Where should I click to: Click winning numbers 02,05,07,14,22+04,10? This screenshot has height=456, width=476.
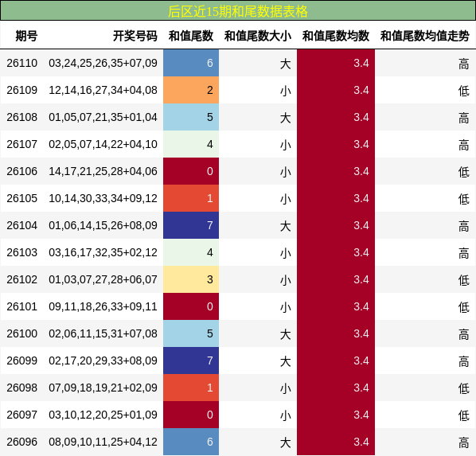[103, 144]
